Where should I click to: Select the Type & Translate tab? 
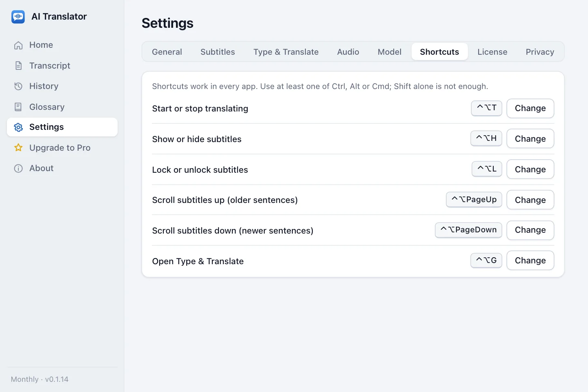pyautogui.click(x=286, y=52)
